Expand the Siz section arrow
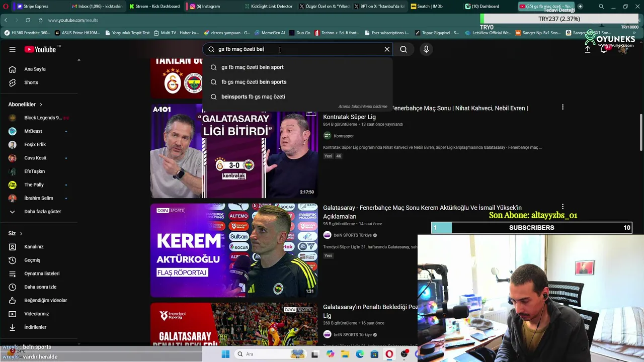 21,233
